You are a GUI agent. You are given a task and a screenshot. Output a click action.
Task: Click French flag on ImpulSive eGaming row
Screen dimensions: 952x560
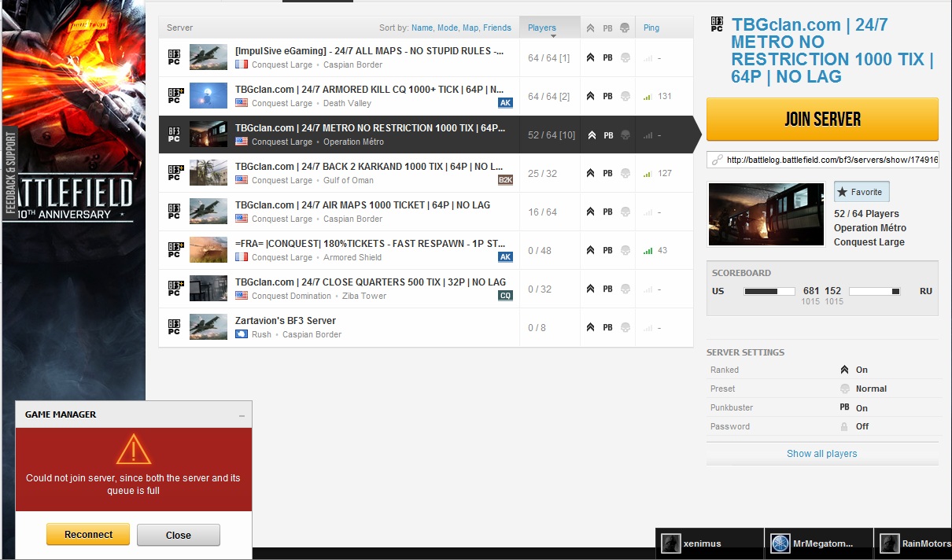pos(242,64)
